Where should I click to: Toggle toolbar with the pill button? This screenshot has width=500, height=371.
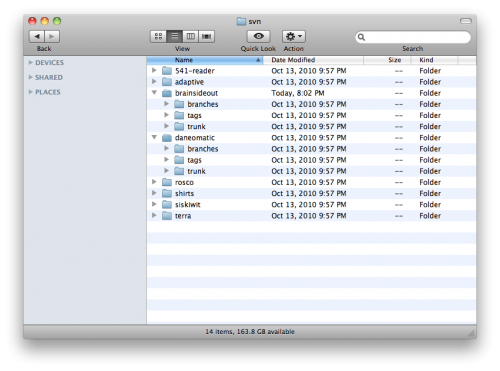tap(466, 21)
